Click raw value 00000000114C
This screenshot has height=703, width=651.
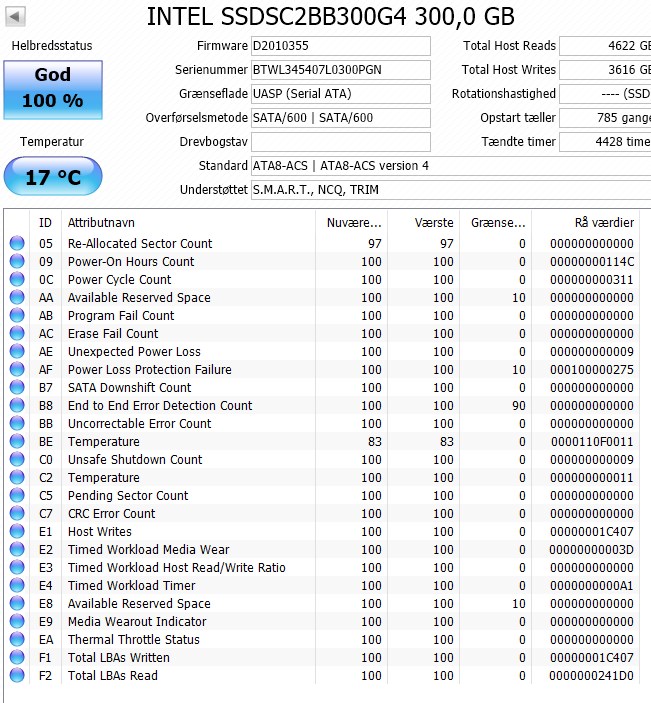tap(592, 261)
